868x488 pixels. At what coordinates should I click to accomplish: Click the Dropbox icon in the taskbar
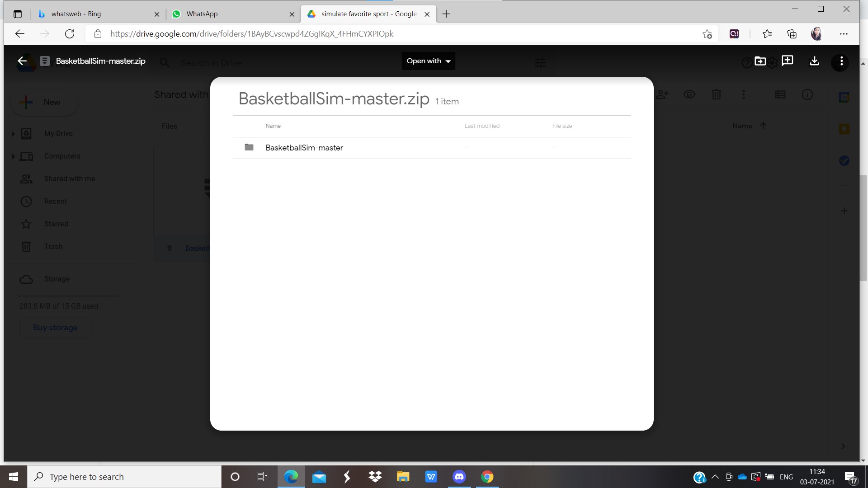point(375,477)
